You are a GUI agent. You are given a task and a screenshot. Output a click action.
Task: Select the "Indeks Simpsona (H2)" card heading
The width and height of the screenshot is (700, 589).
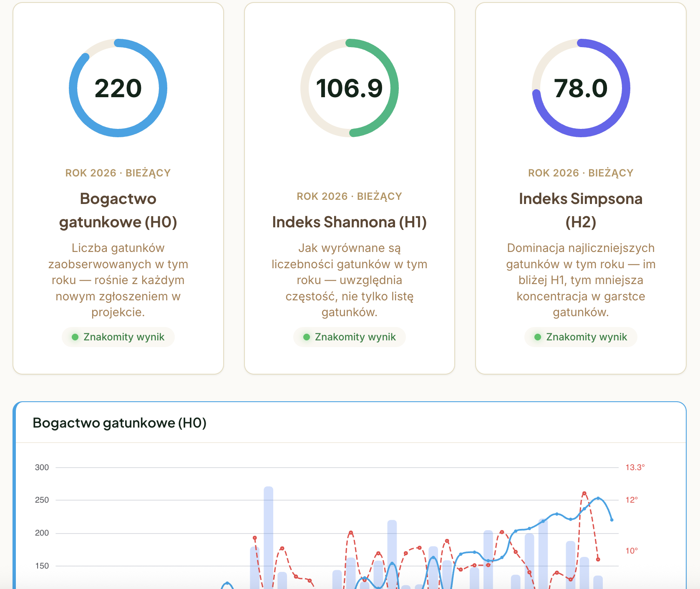581,210
